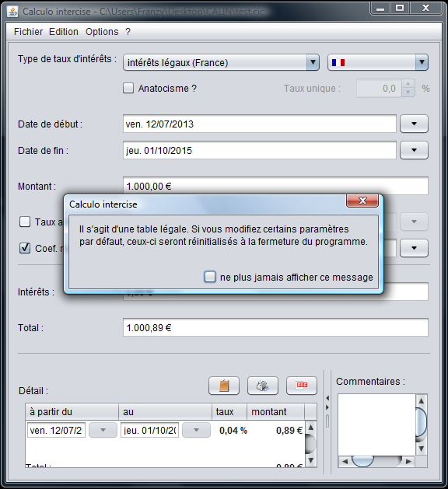Decrease Taux unique with the down arrow
The width and height of the screenshot is (448, 489).
[x=408, y=93]
